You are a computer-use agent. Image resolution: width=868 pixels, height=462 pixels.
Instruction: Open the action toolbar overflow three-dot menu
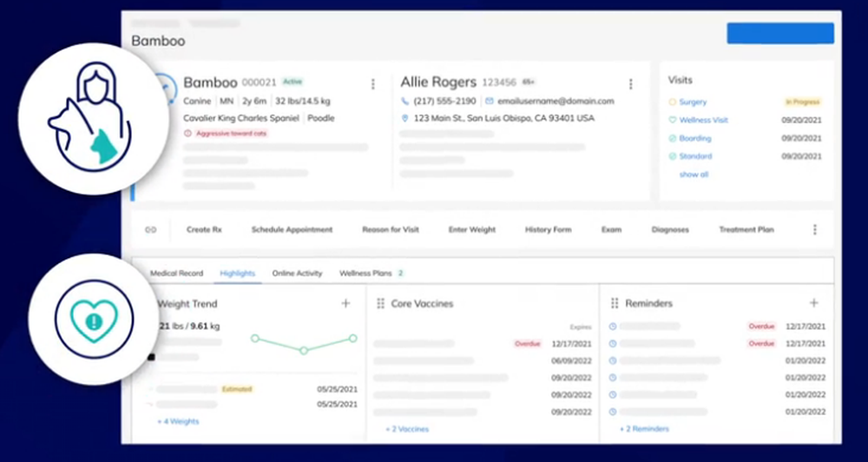pyautogui.click(x=814, y=229)
